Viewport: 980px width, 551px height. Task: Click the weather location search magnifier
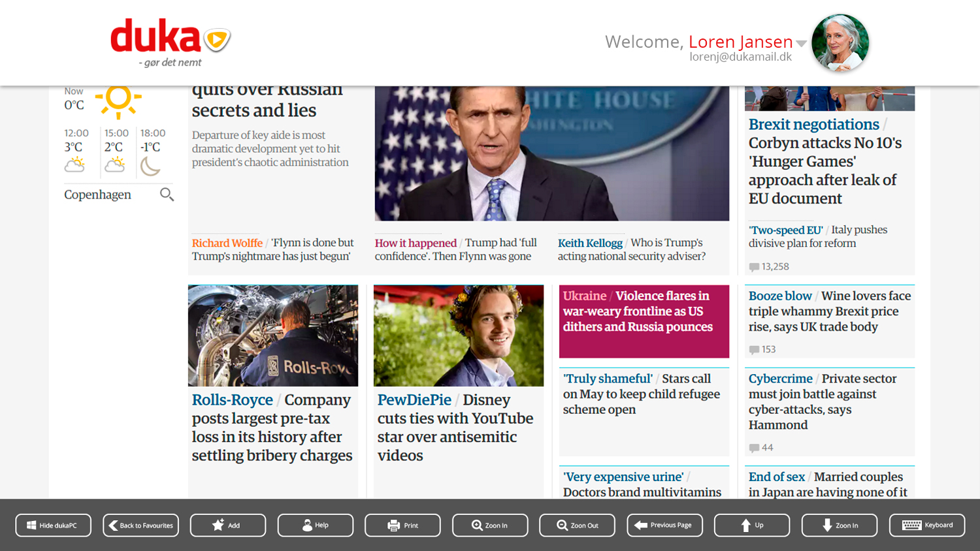[x=167, y=195]
